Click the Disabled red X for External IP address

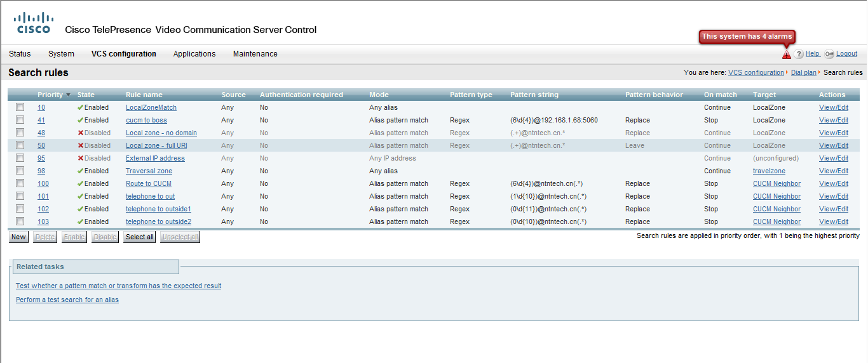tap(80, 158)
